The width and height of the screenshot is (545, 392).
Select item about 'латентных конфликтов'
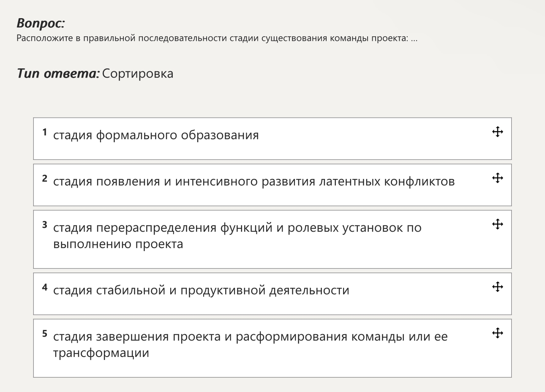coord(272,185)
